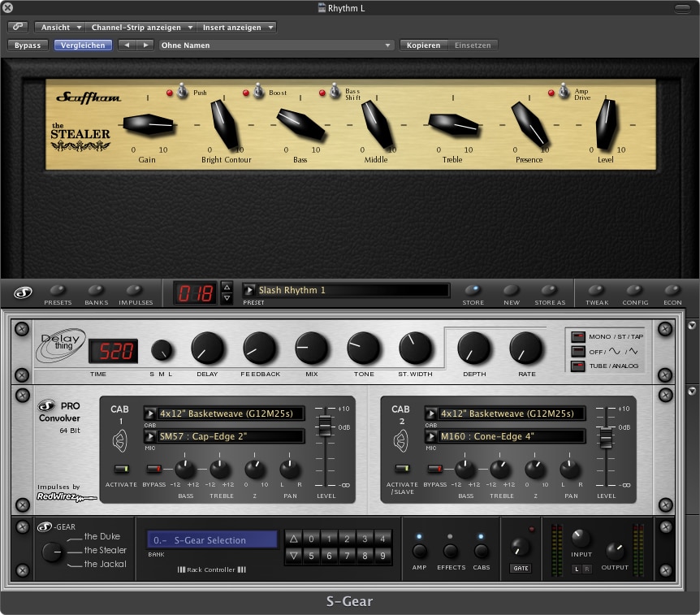Open the Ansicht dropdown menu
Screen dimensions: 700x615
pos(60,28)
